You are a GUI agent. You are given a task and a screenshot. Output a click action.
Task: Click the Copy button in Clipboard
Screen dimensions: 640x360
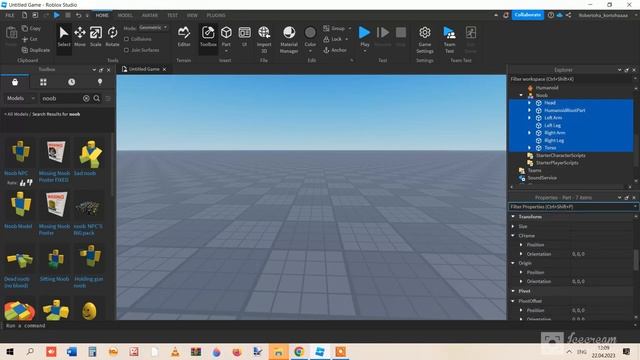point(31,28)
